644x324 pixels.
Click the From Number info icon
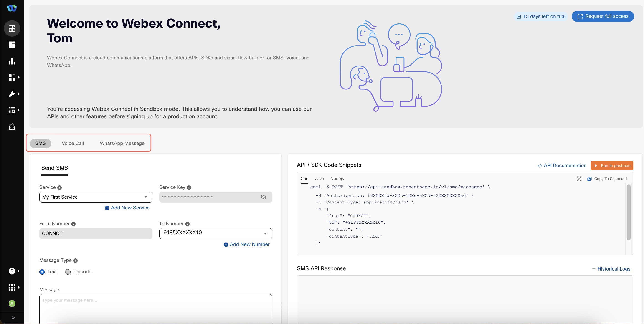click(x=73, y=224)
